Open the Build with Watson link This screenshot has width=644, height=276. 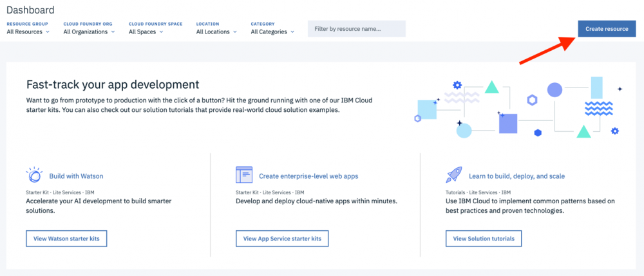point(76,176)
